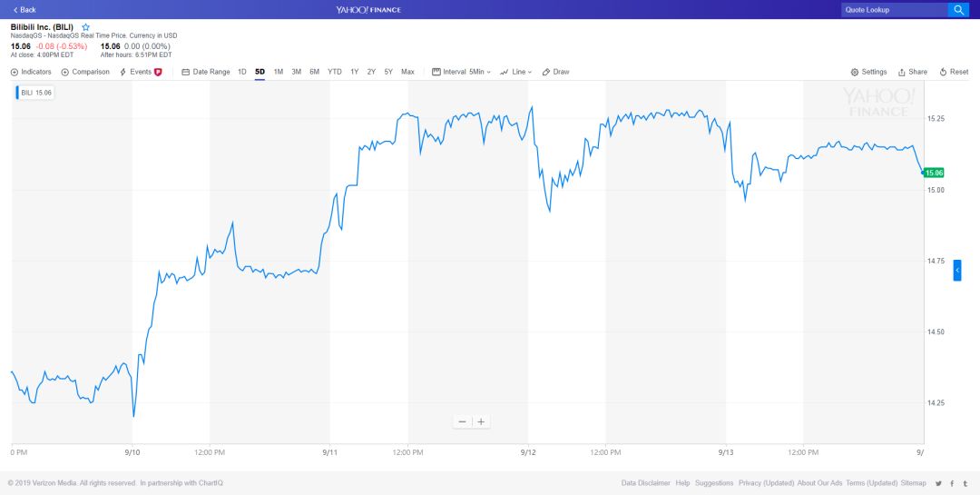This screenshot has width=980, height=495.
Task: Open Yahoo Finance Tumblr page
Action: pyautogui.click(x=965, y=483)
